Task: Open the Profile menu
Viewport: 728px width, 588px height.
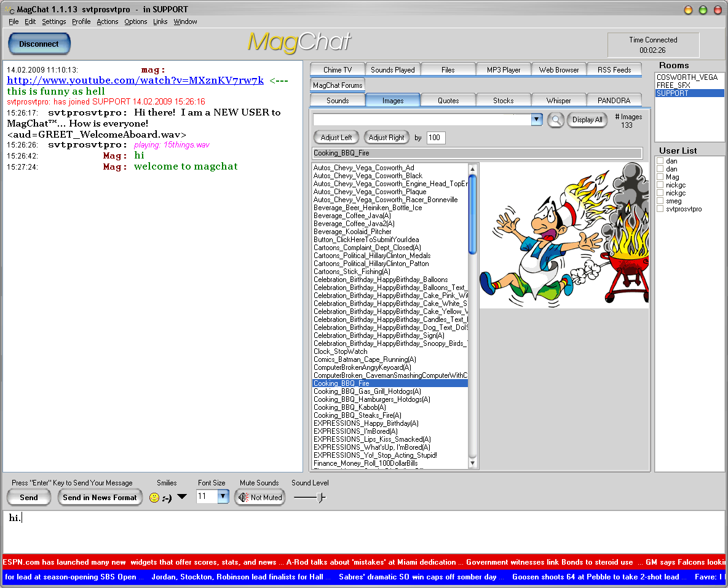Action: [x=81, y=22]
